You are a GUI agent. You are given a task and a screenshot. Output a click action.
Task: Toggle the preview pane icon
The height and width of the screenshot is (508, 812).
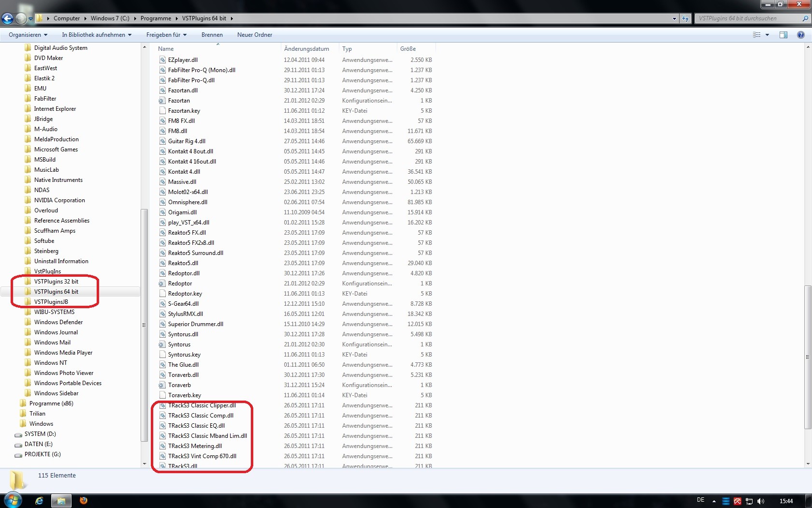[783, 35]
